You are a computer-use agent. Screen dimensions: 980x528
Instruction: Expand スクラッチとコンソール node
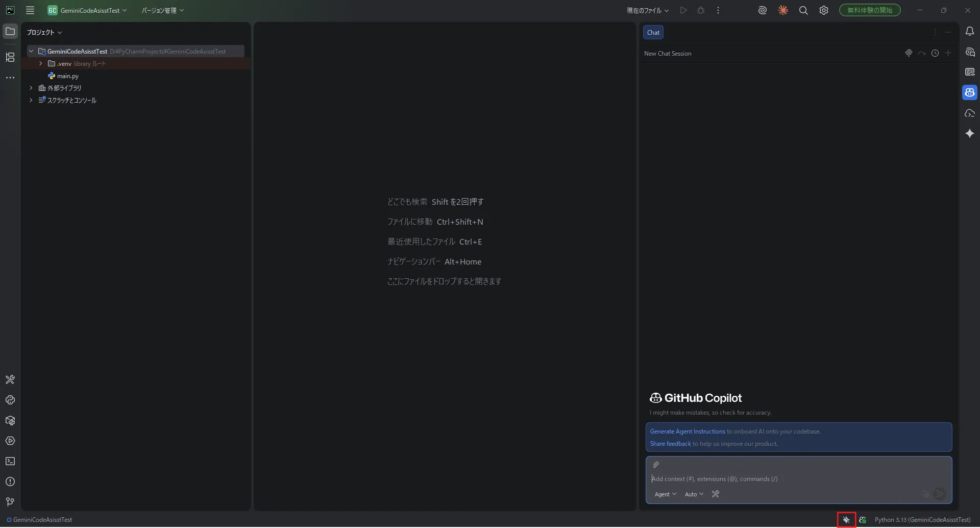[x=31, y=101]
